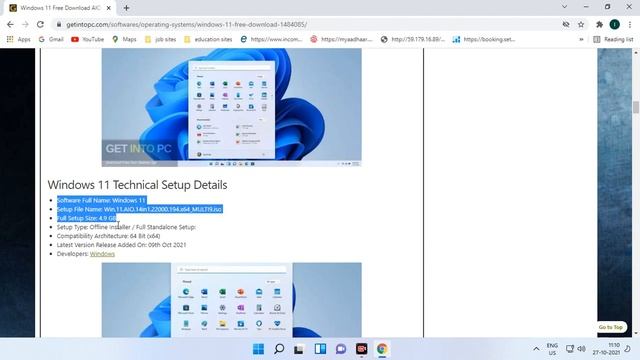Image resolution: width=640 pixels, height=360 pixels.
Task: Click the Software Full Name: Windows 11 line
Action: 101,200
